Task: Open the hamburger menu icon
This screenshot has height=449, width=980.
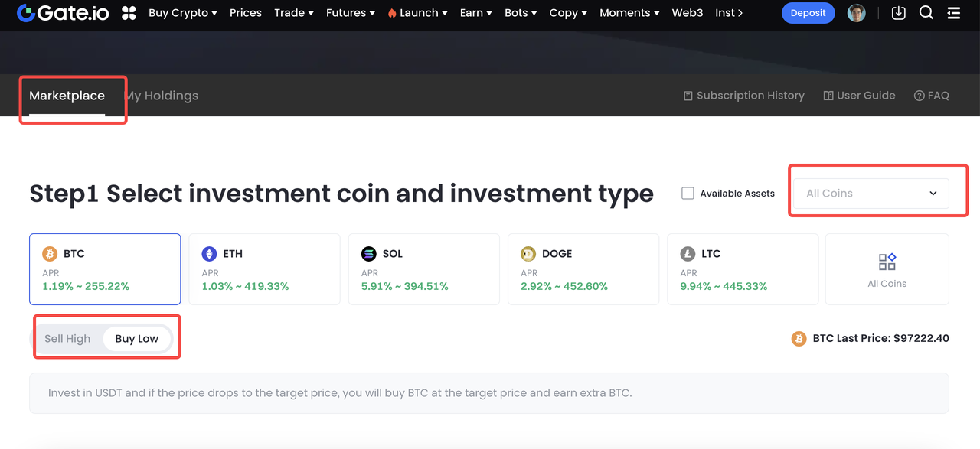Action: pos(954,13)
